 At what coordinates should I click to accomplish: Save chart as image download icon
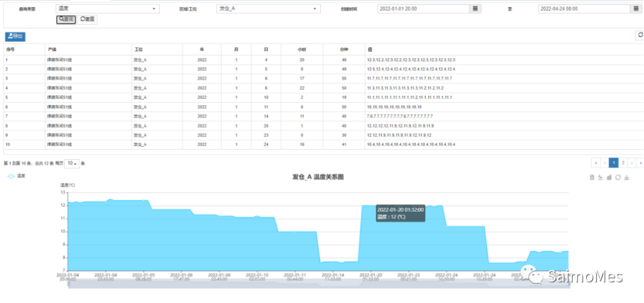627,178
